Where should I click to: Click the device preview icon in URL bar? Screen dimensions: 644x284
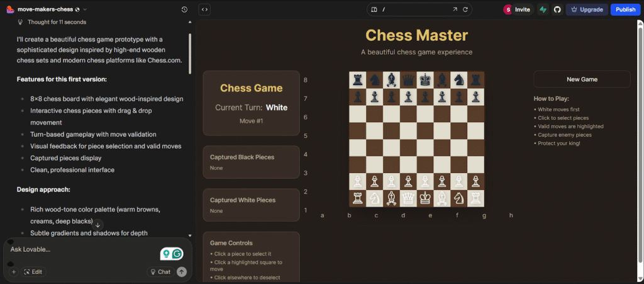pyautogui.click(x=374, y=9)
